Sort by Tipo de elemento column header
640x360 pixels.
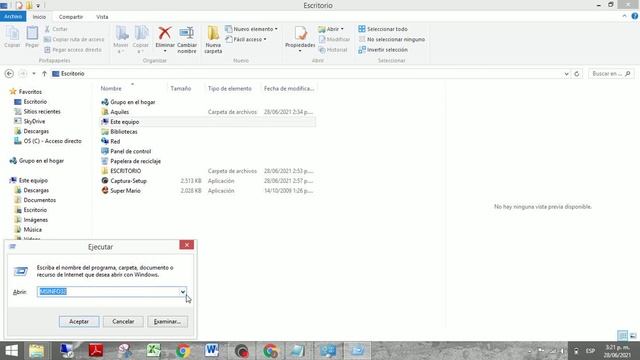point(230,88)
